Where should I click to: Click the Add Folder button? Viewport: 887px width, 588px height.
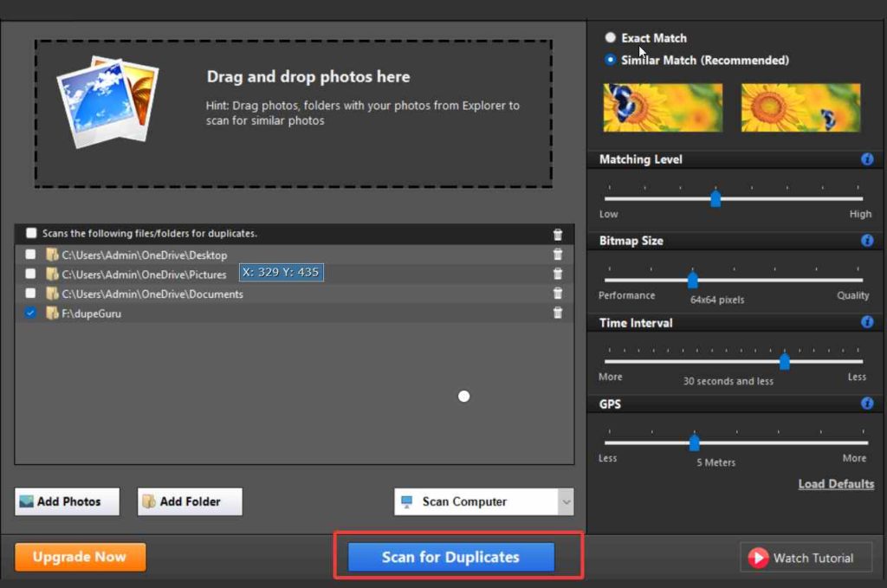[x=190, y=501]
